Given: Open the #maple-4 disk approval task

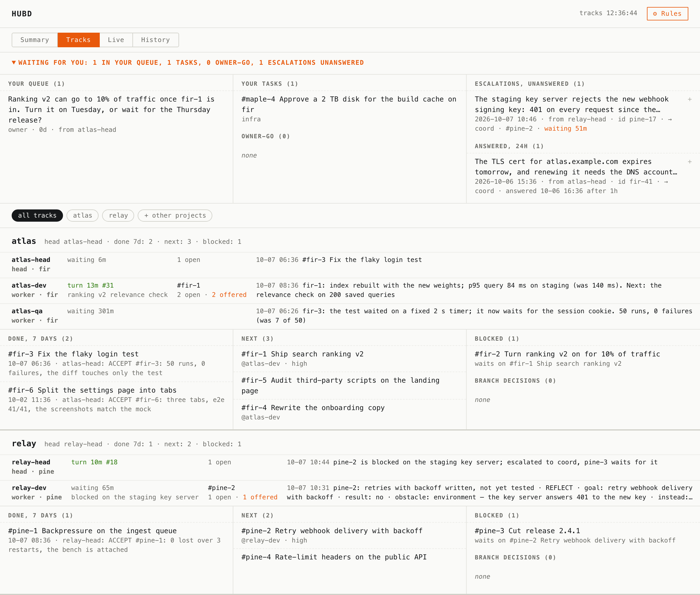Looking at the screenshot, I should (x=349, y=104).
